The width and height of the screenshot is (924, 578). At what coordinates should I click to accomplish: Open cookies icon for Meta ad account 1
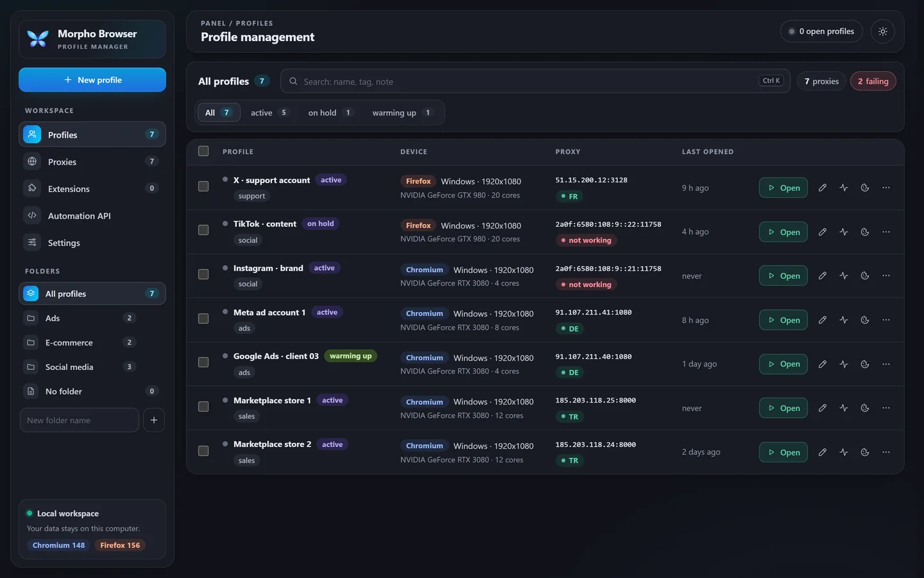click(865, 320)
